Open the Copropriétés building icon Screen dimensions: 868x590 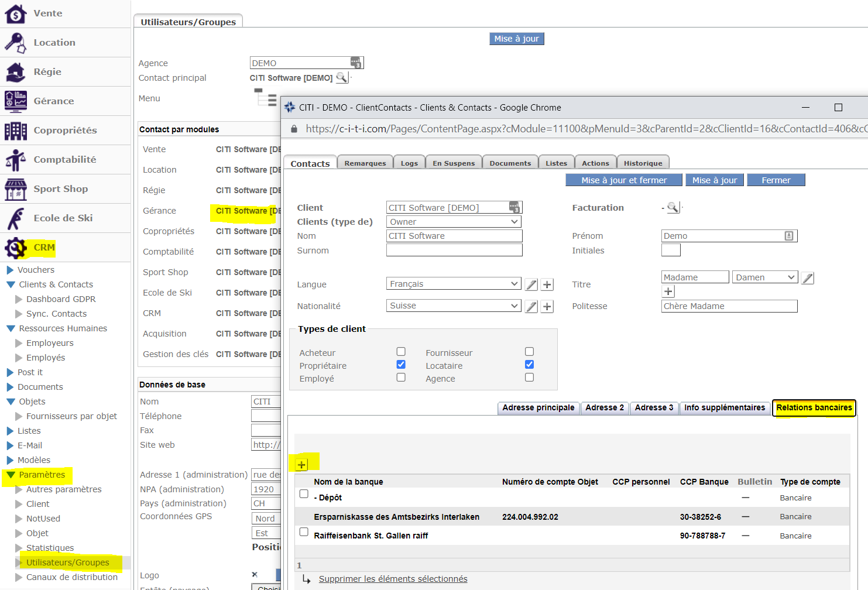point(16,130)
